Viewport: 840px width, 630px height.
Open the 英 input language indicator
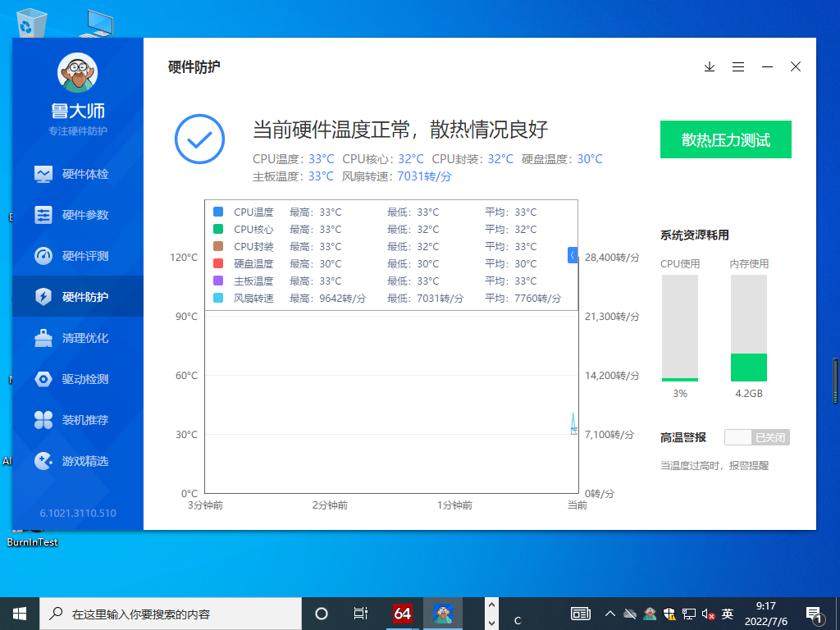[727, 613]
